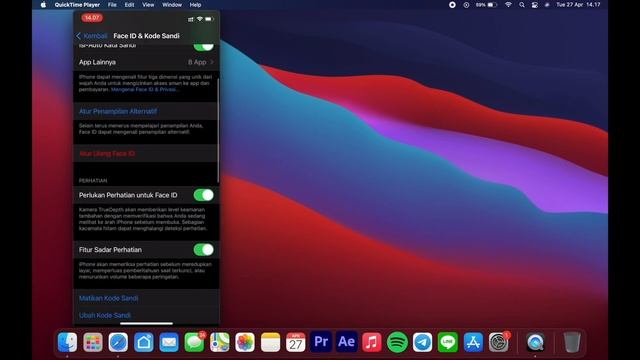The width and height of the screenshot is (640, 360).
Task: Tap Ubah Kode Sandi
Action: point(105,315)
